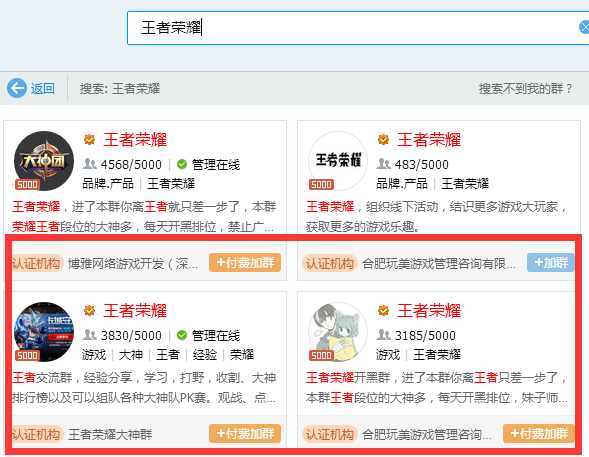Click +付费加群 for 博雅网络游戏开发 group
Viewport: 589px width, 457px height.
(x=245, y=262)
